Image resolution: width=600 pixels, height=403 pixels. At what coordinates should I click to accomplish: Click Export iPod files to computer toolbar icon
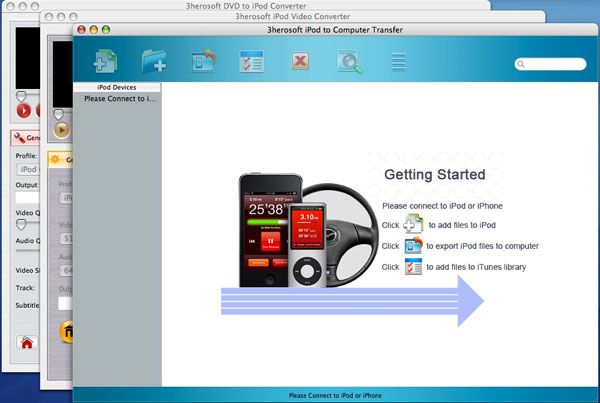click(x=204, y=60)
